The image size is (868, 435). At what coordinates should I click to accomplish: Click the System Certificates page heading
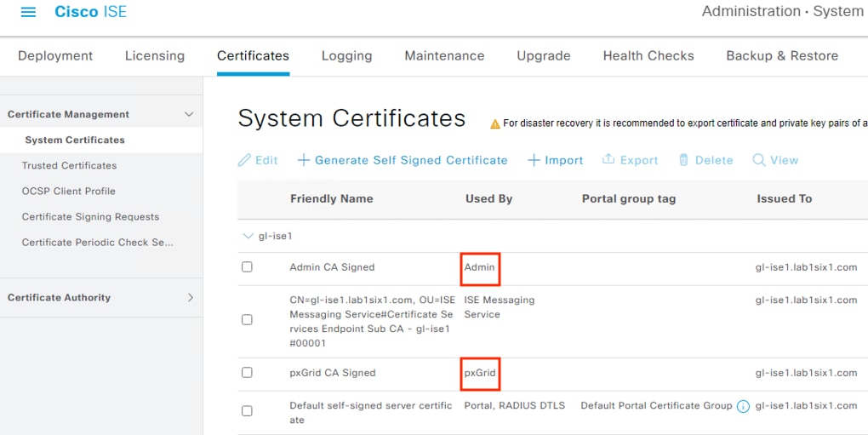point(351,118)
